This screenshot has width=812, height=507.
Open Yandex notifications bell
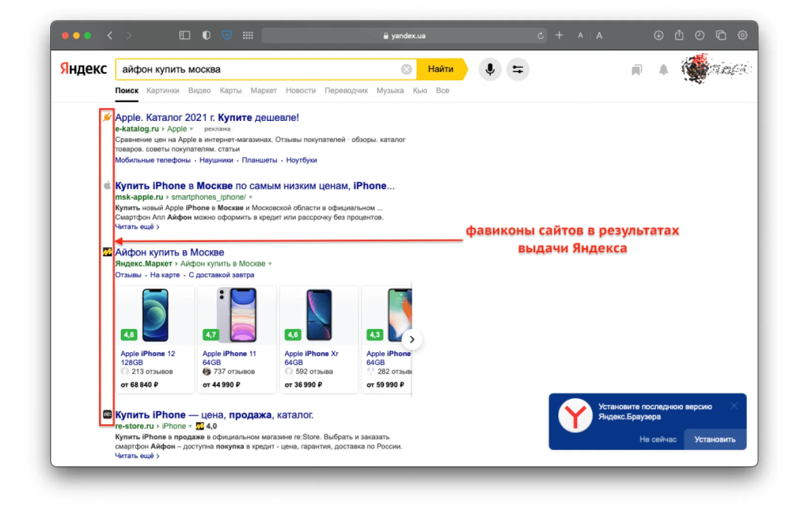point(664,70)
